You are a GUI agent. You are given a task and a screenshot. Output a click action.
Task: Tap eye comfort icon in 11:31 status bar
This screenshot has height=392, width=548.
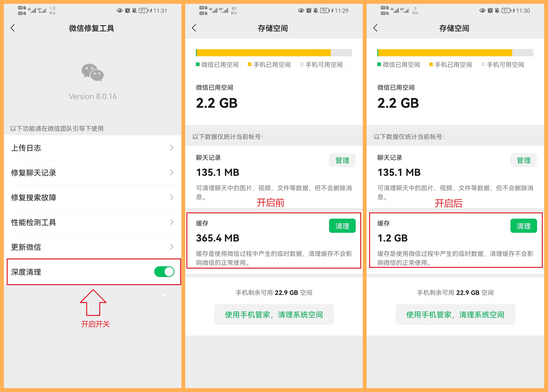[x=120, y=11]
